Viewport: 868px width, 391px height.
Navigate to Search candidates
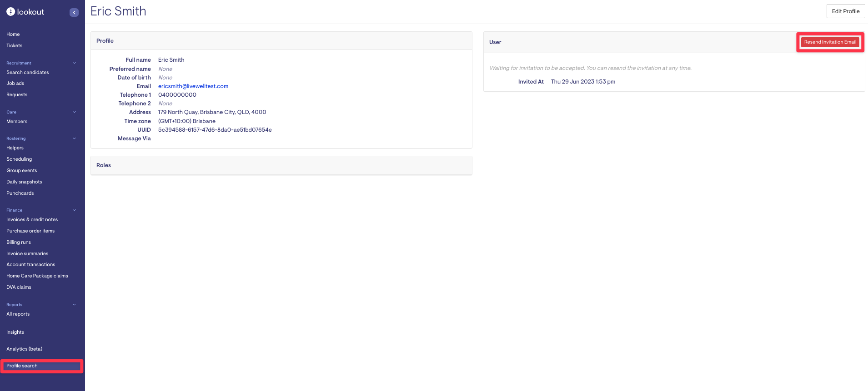point(28,73)
